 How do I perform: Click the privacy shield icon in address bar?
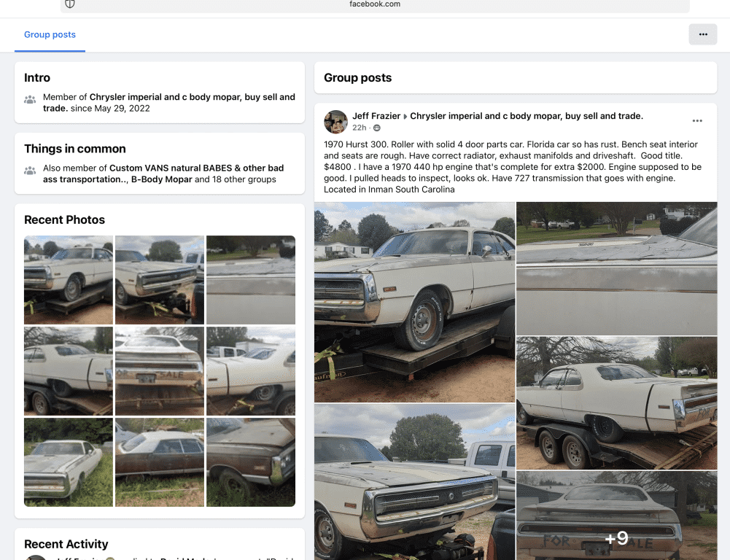(70, 4)
